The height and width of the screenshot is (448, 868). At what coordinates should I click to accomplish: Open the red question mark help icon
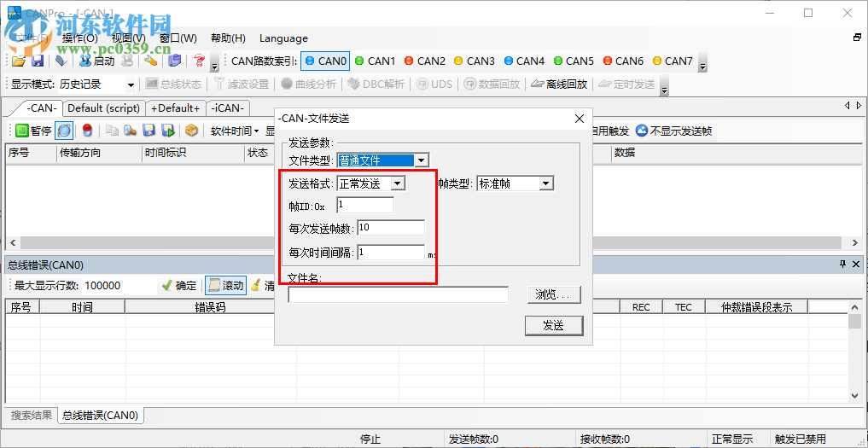(x=199, y=61)
